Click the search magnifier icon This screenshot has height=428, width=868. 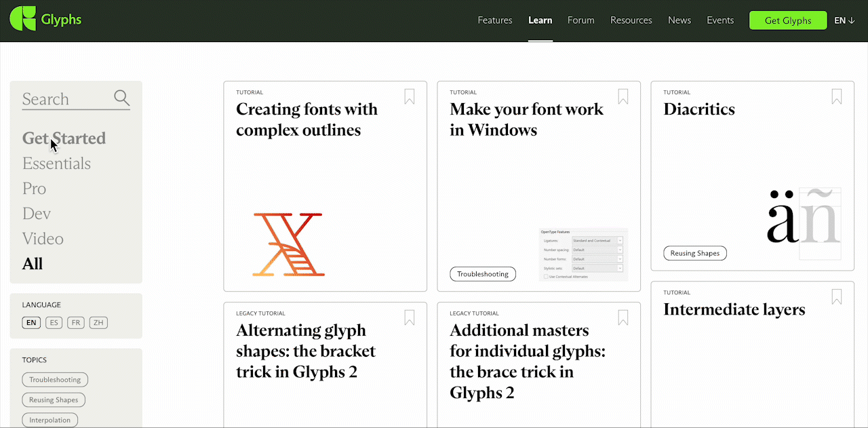(x=121, y=98)
